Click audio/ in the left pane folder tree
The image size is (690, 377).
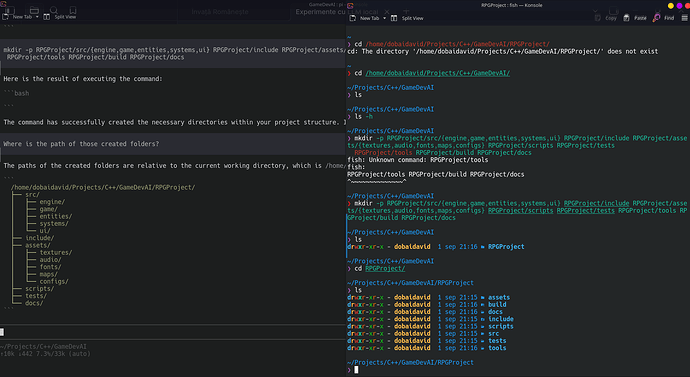click(50, 260)
